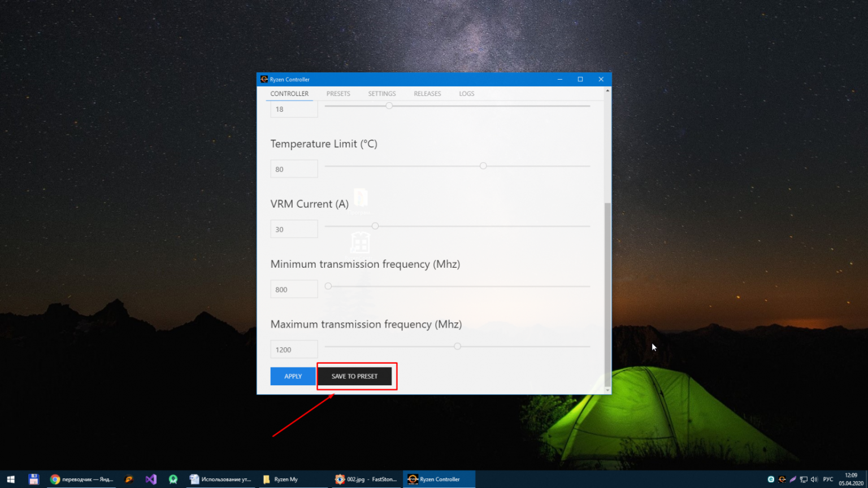Open the Windows Start menu

(x=11, y=479)
